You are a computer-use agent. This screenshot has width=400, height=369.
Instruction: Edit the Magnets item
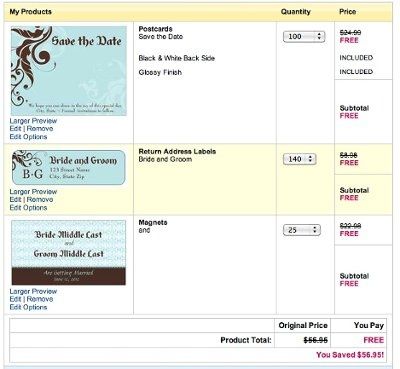point(15,299)
